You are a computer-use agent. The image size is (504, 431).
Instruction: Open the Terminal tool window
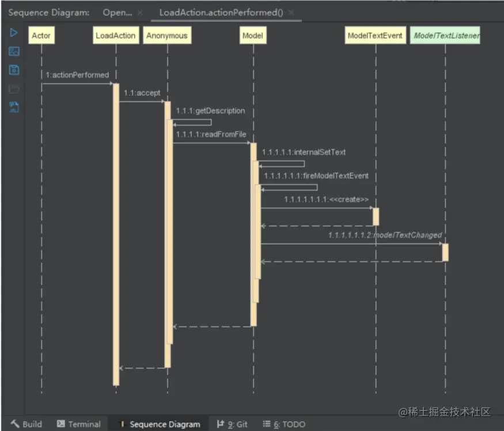click(x=79, y=424)
